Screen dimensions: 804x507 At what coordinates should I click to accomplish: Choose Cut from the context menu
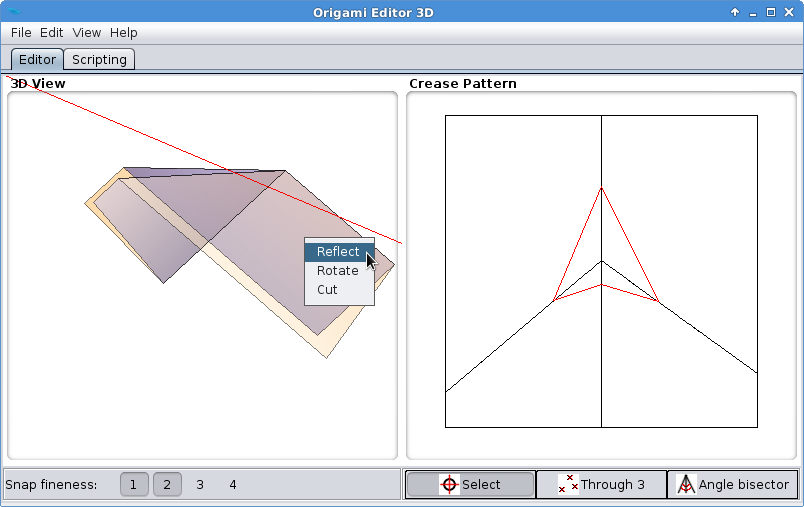pos(328,290)
